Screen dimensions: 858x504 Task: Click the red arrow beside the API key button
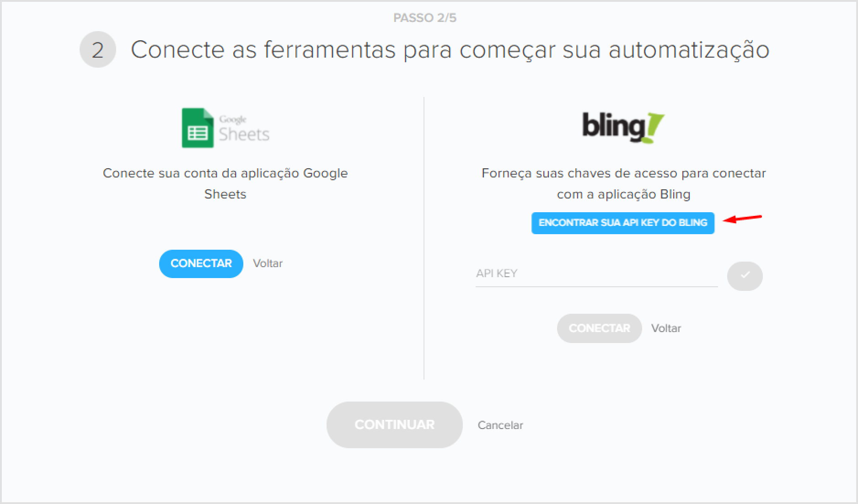(743, 219)
